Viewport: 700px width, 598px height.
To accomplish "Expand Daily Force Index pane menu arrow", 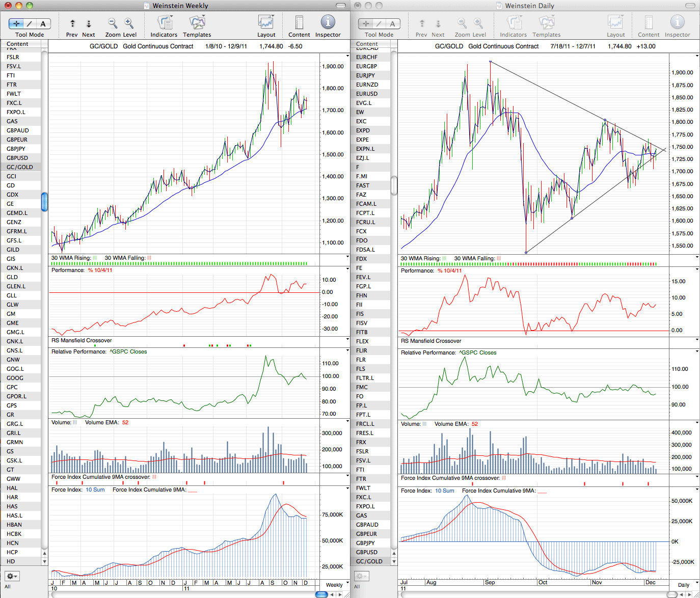I will pyautogui.click(x=697, y=490).
